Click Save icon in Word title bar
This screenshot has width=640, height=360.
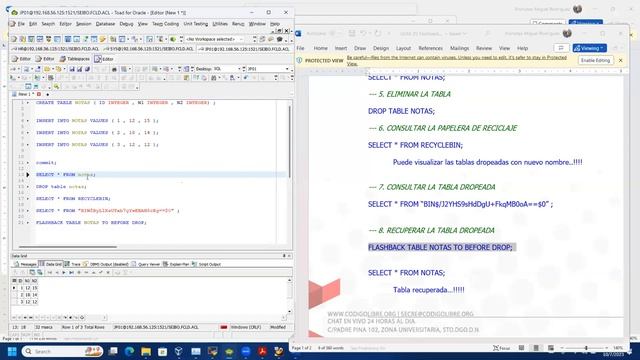point(352,33)
